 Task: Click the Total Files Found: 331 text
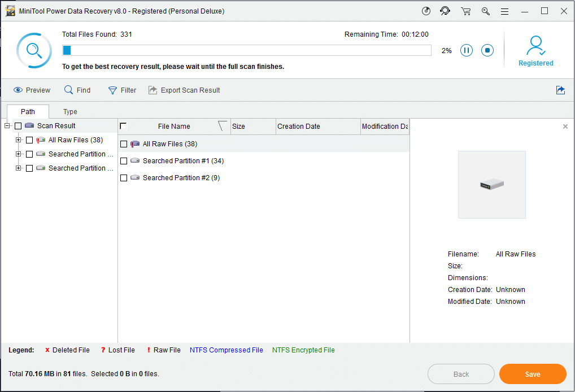[x=97, y=34]
